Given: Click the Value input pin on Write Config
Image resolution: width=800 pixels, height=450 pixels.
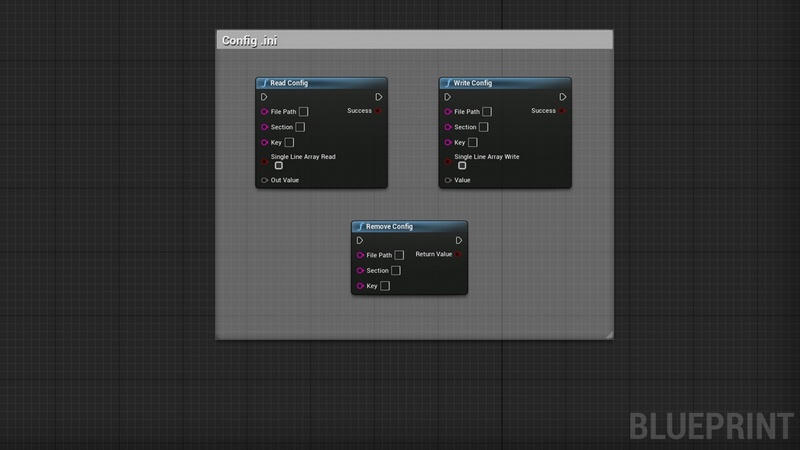Looking at the screenshot, I should (448, 180).
